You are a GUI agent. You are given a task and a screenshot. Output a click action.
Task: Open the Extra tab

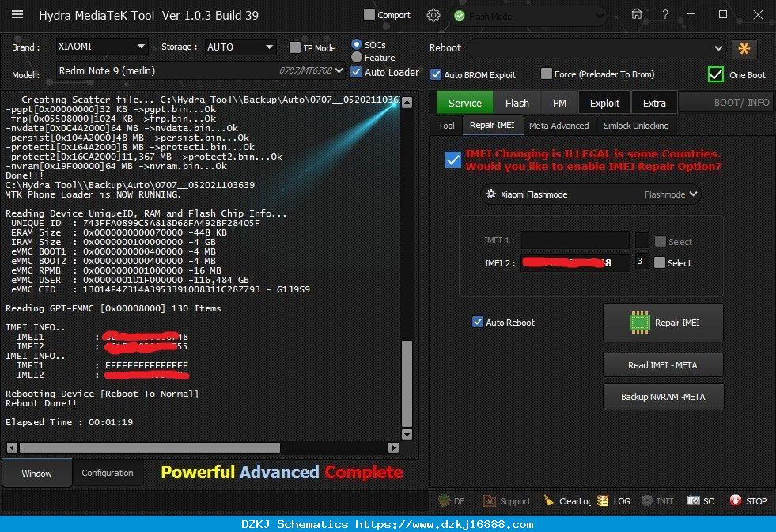tap(654, 103)
